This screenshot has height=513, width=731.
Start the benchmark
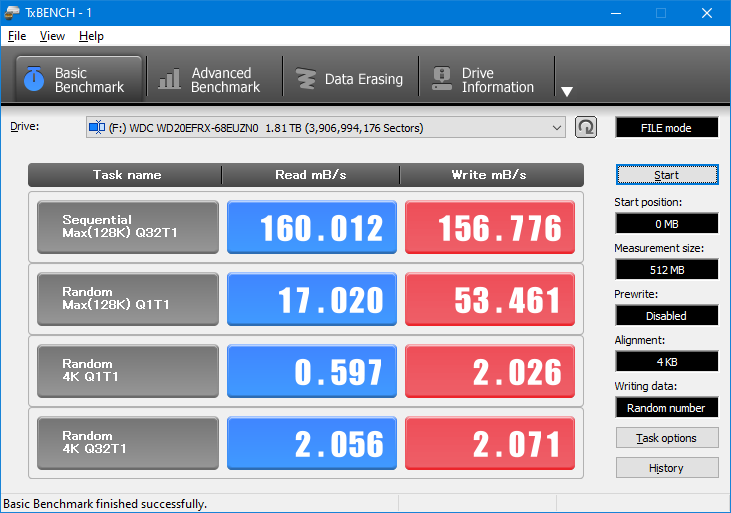667,175
